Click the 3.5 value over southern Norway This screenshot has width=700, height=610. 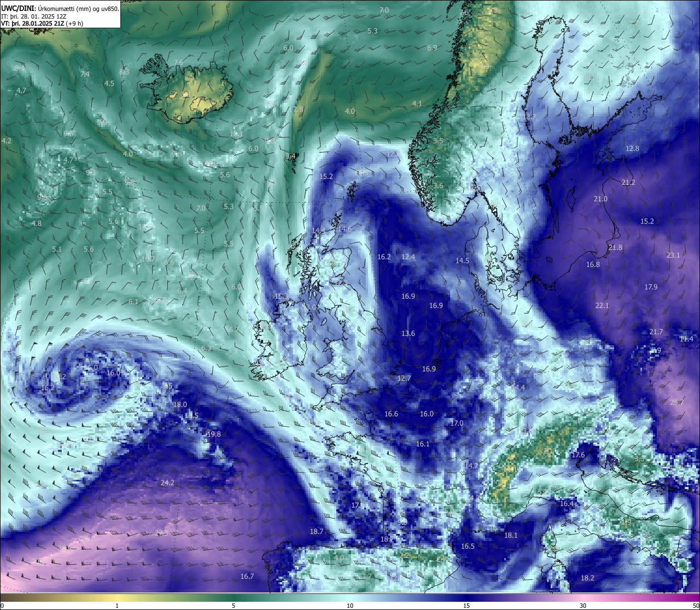[x=438, y=141]
